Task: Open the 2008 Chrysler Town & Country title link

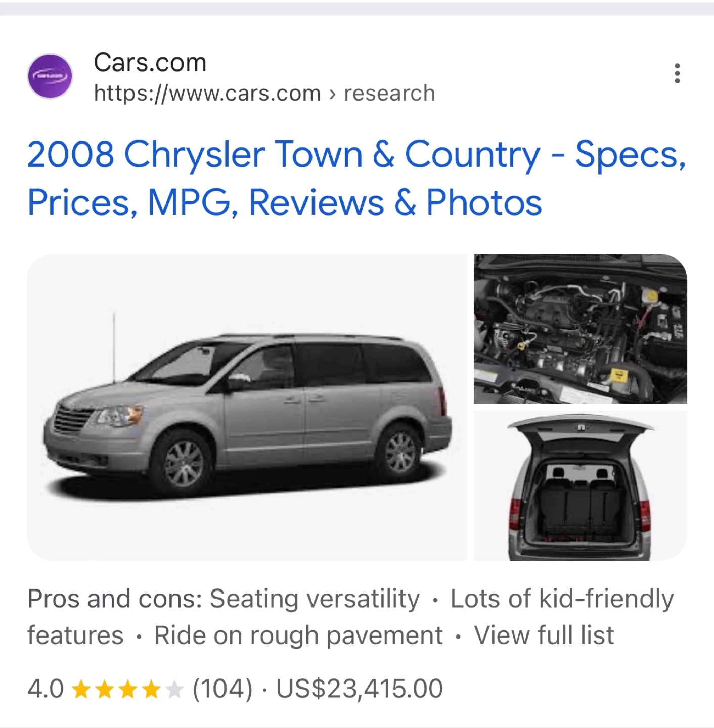Action: pos(356,178)
